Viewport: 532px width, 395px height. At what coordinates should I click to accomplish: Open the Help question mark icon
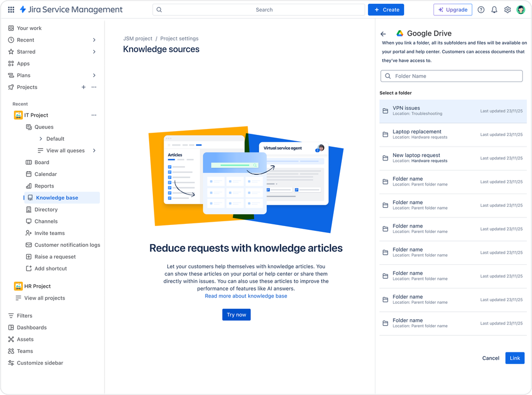click(481, 10)
